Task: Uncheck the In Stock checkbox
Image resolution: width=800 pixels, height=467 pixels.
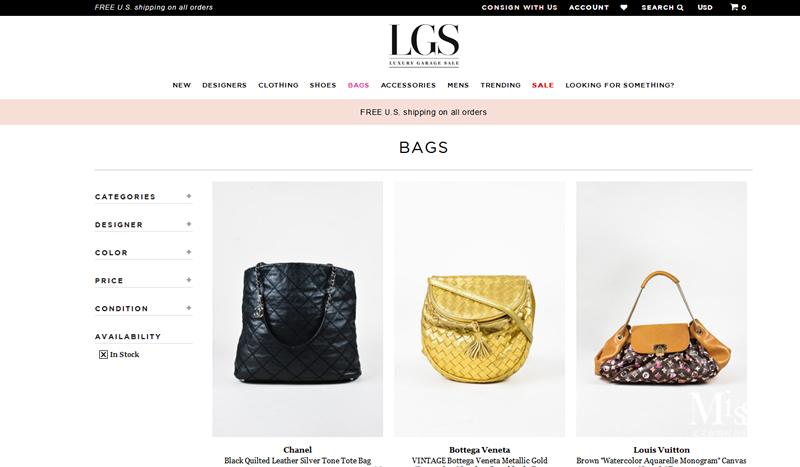Action: tap(103, 354)
